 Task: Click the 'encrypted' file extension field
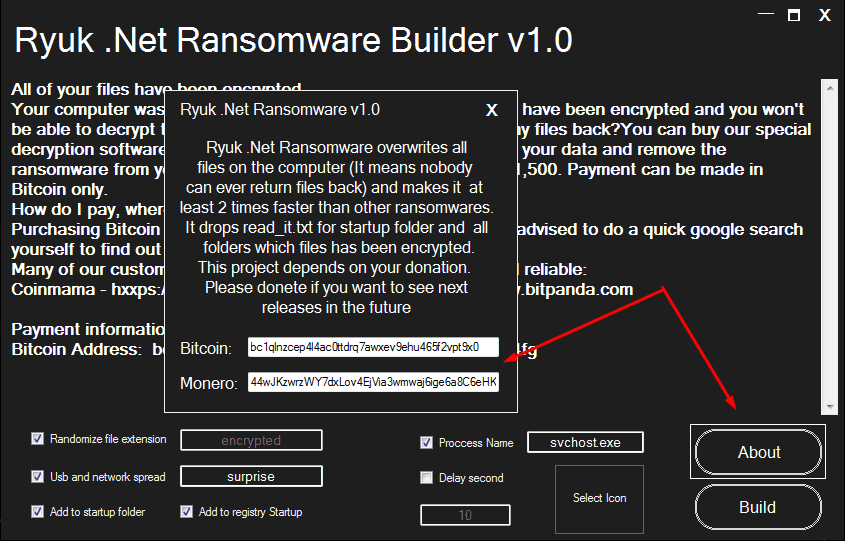point(251,440)
